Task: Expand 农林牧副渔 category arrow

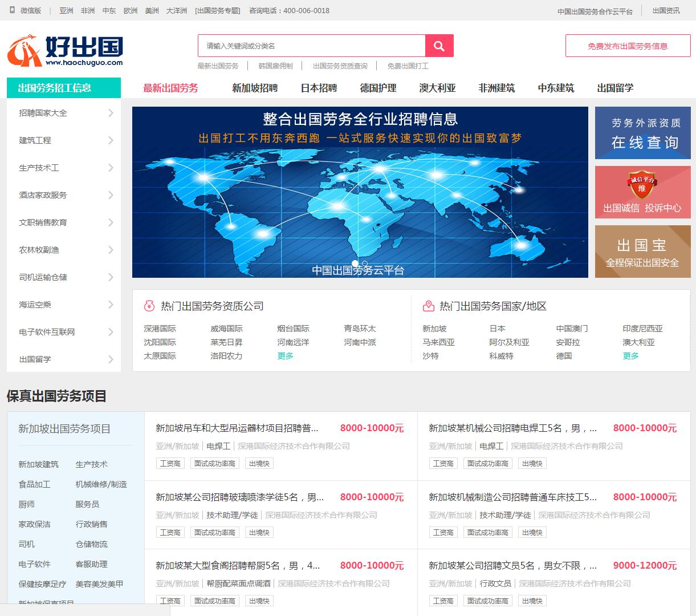Action: pyautogui.click(x=111, y=250)
